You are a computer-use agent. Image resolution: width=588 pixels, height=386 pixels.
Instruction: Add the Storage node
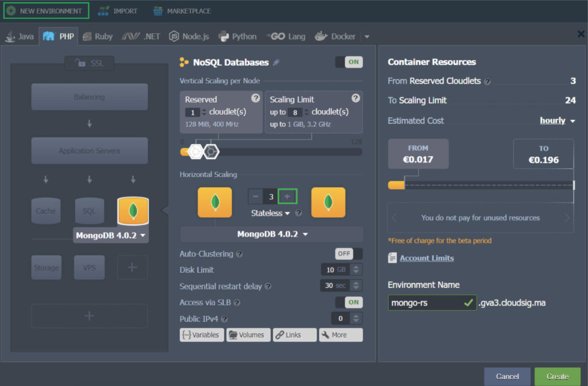(46, 268)
